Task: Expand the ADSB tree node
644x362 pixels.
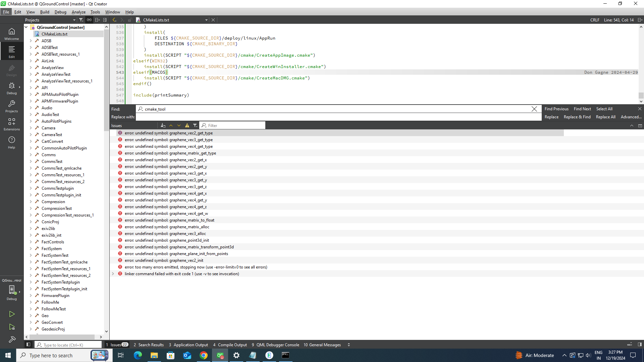Action: (x=31, y=41)
